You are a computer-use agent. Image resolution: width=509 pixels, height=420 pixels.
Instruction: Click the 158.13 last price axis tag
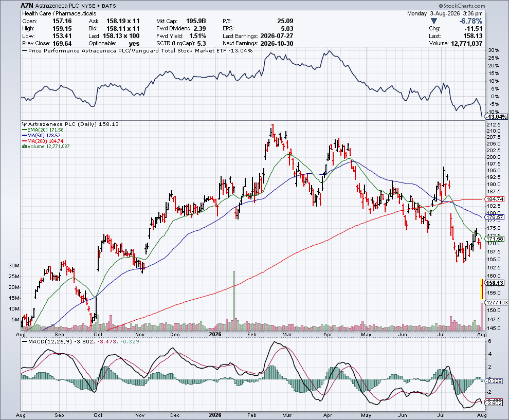click(495, 283)
